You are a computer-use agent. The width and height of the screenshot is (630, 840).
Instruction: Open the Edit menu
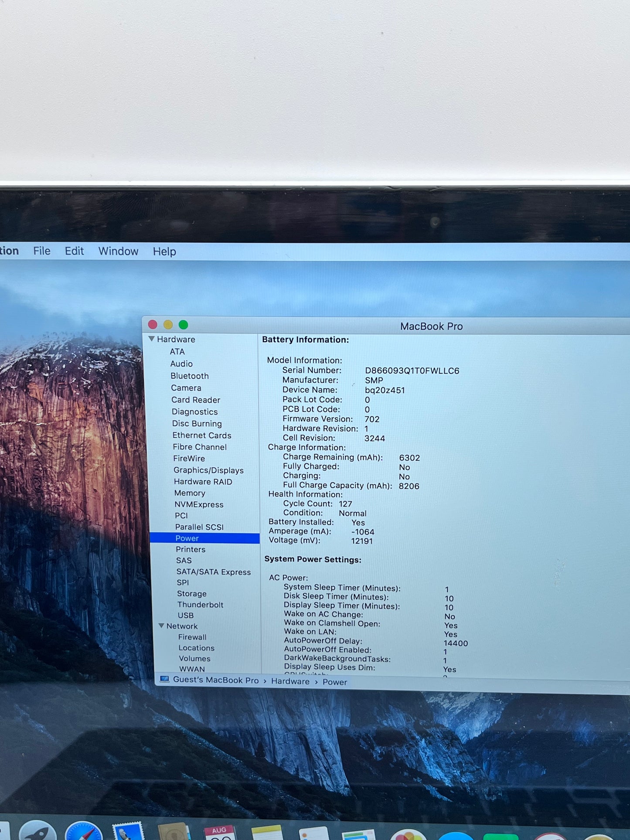tap(75, 251)
